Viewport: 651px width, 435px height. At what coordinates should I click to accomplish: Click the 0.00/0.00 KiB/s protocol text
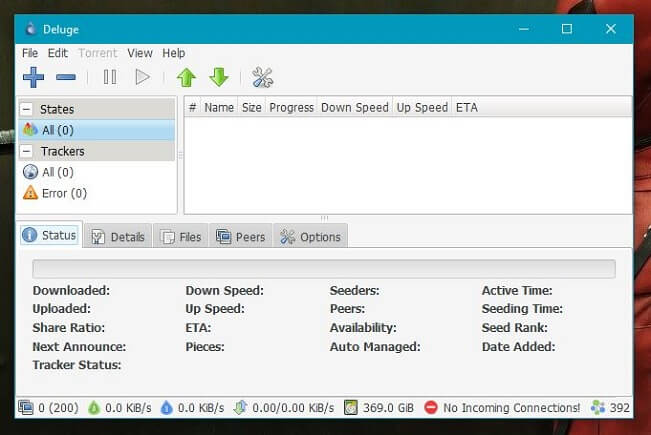tap(293, 408)
